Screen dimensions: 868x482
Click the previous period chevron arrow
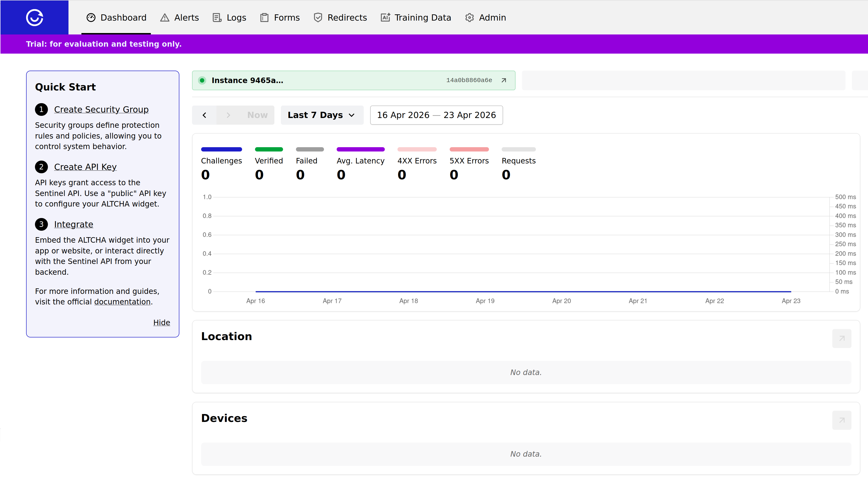click(x=204, y=115)
